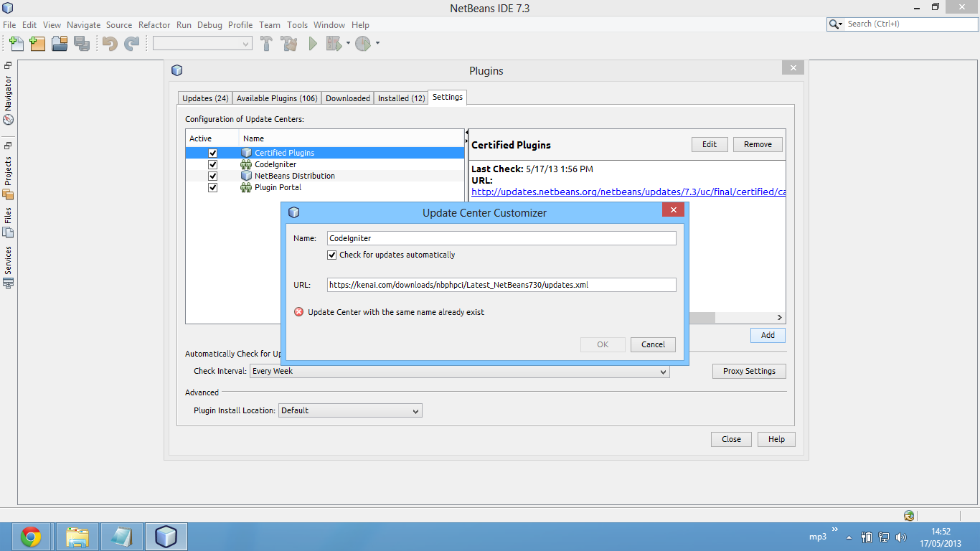The height and width of the screenshot is (551, 980).
Task: Launch Google Chrome from the taskbar
Action: pyautogui.click(x=32, y=536)
